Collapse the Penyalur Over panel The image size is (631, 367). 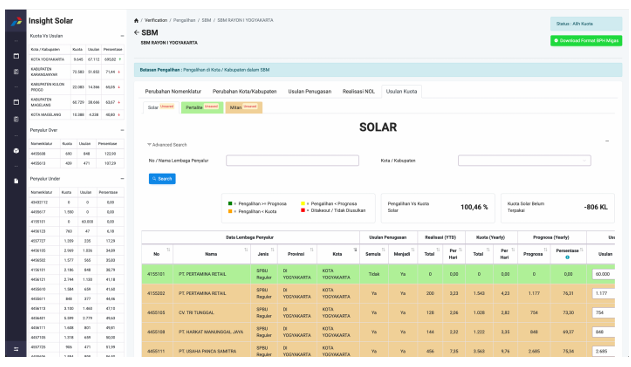122,130
